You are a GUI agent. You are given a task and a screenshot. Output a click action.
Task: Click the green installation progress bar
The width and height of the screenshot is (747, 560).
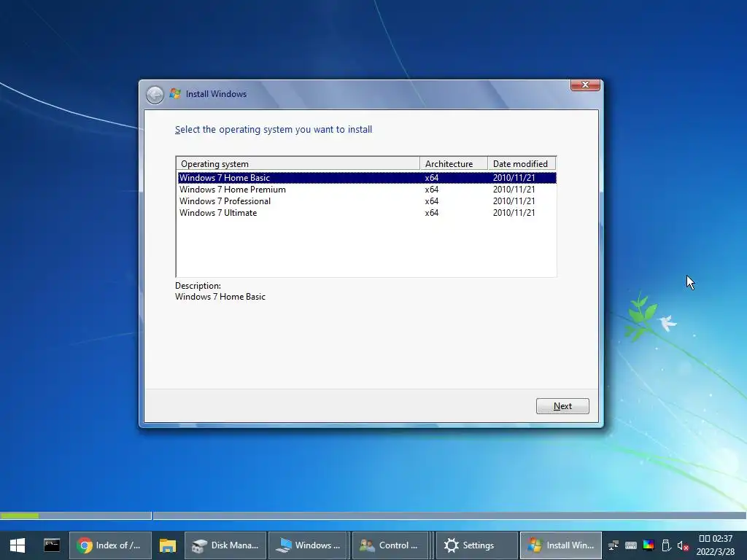[x=20, y=516]
